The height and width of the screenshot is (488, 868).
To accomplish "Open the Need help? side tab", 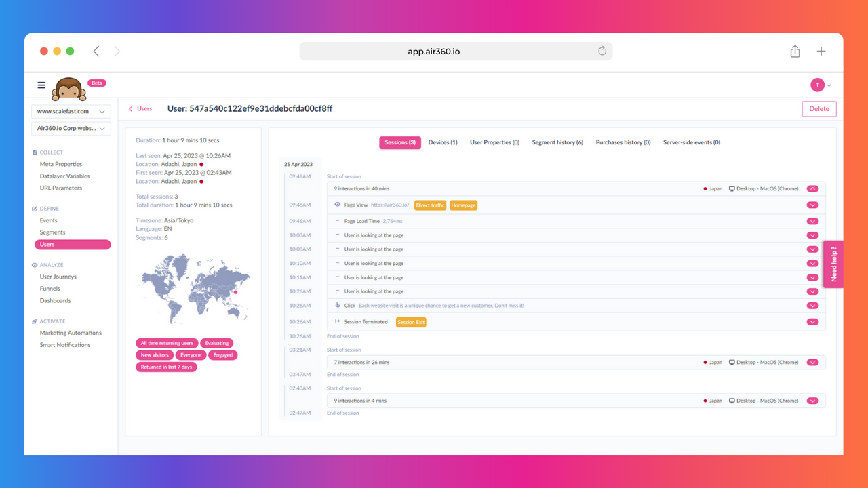I will pos(833,264).
